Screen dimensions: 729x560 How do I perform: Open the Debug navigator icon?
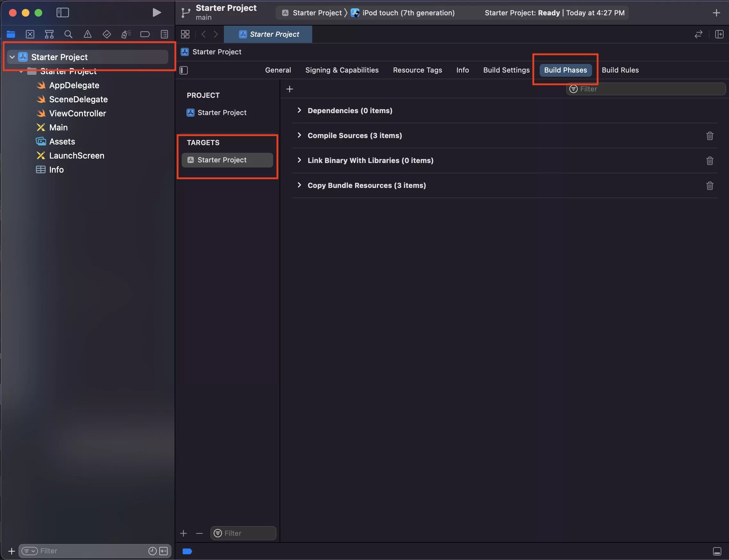point(126,34)
